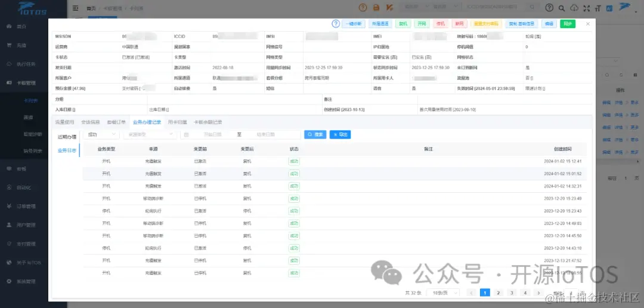Image resolution: width=644 pixels, height=308 pixels.
Task: Click the blue 导出 export button
Action: [x=340, y=134]
